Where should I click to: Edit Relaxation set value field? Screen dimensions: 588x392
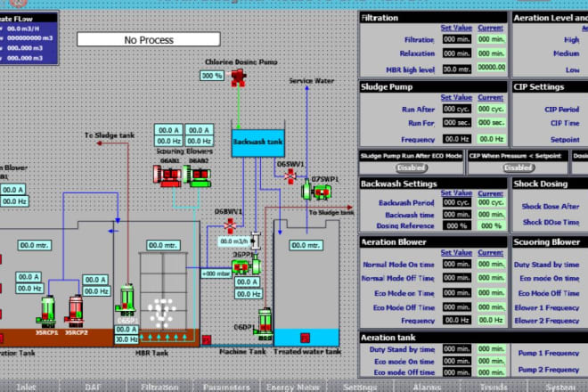click(x=457, y=53)
